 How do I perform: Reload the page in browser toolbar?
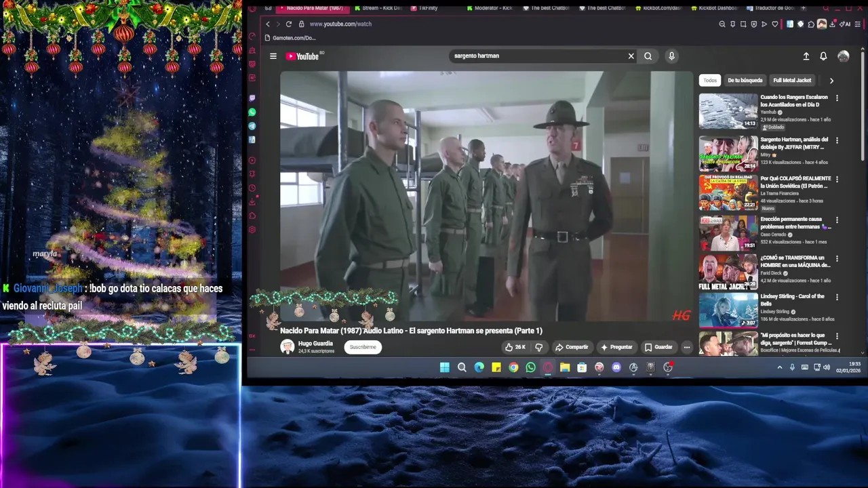click(289, 24)
